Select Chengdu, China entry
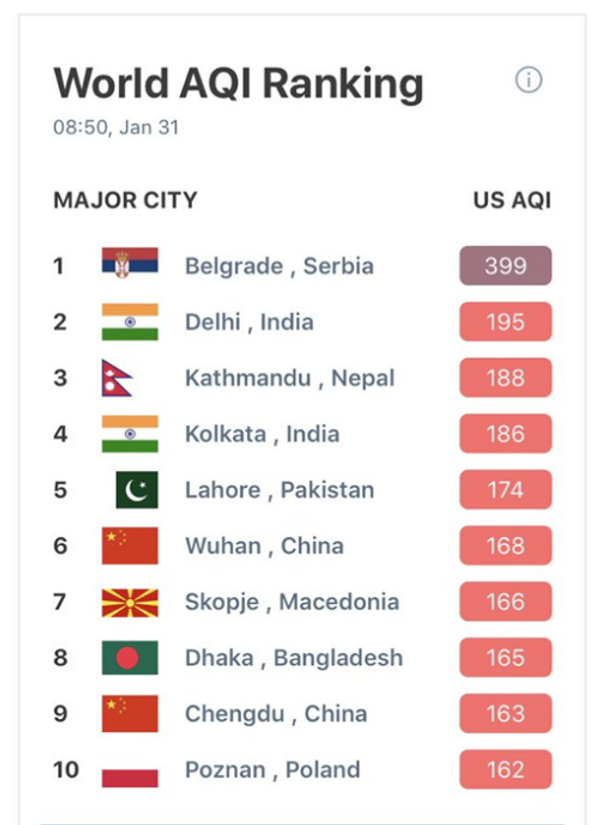 click(x=276, y=714)
